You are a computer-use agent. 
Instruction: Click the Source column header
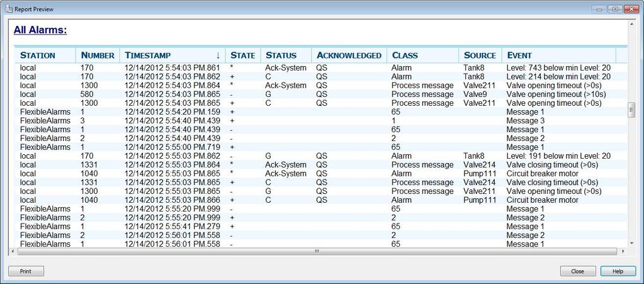click(480, 55)
